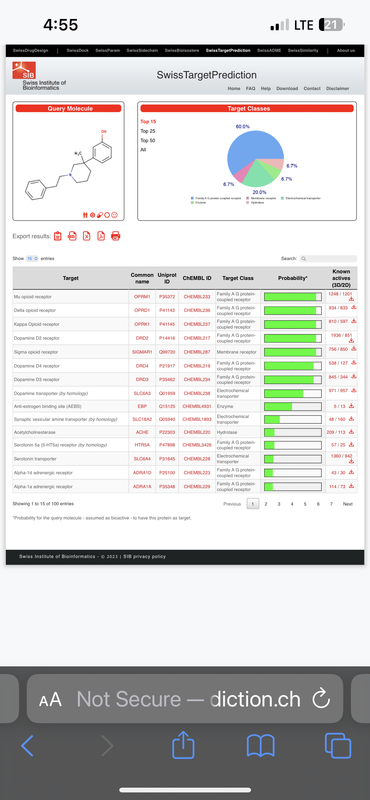
Task: Open OPRM1 common name link
Action: [142, 296]
